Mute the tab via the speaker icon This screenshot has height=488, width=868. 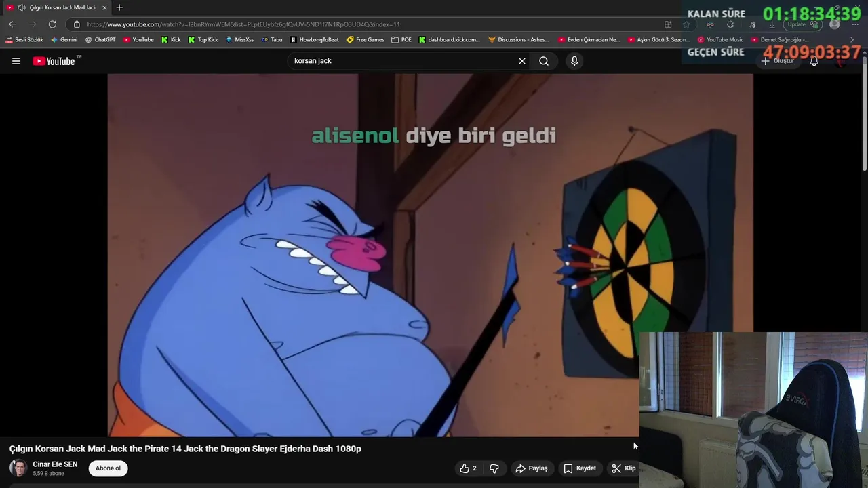tap(22, 7)
